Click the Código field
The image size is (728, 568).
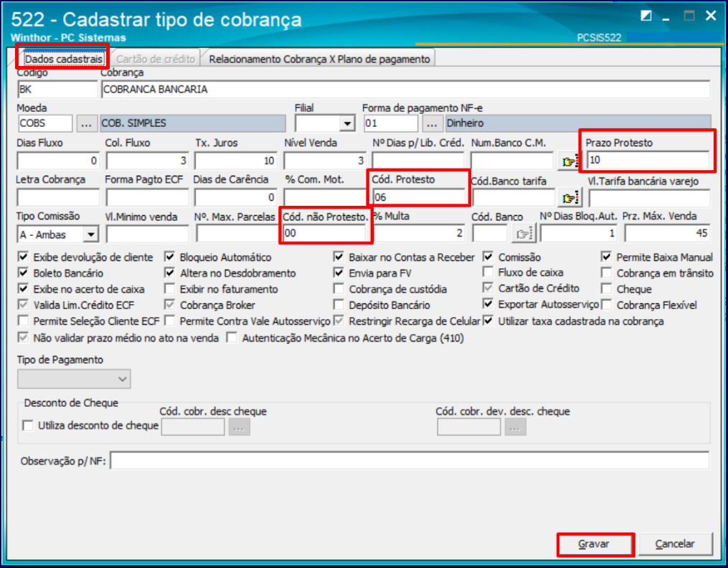(x=57, y=89)
